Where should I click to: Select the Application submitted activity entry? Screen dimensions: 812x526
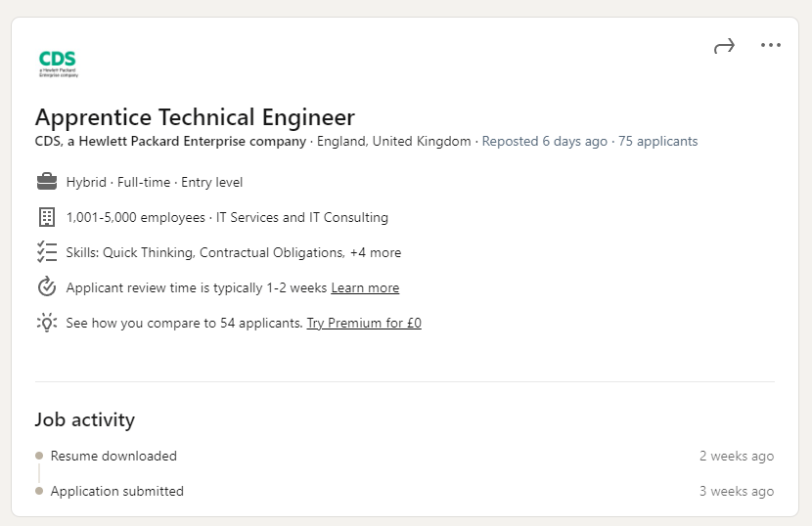[x=117, y=491]
